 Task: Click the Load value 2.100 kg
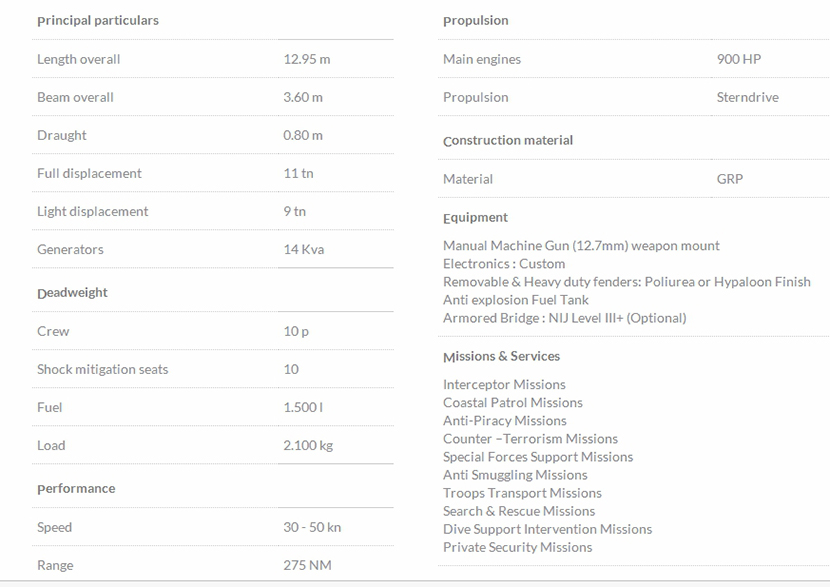point(308,446)
